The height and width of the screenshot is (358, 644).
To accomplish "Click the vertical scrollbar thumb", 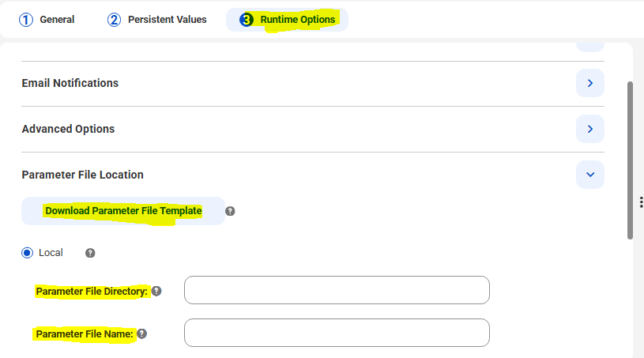I will click(630, 158).
